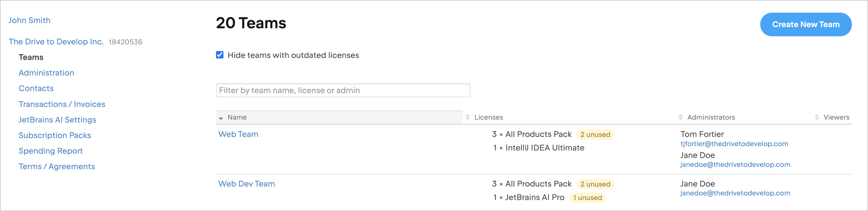The width and height of the screenshot is (868, 211).
Task: Click Web Team's 2 unused badge
Action: (595, 135)
